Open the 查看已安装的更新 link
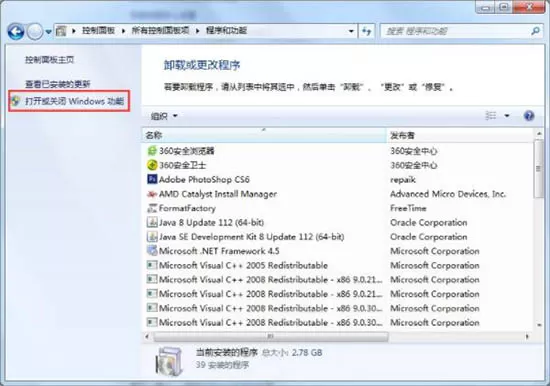 pos(58,84)
